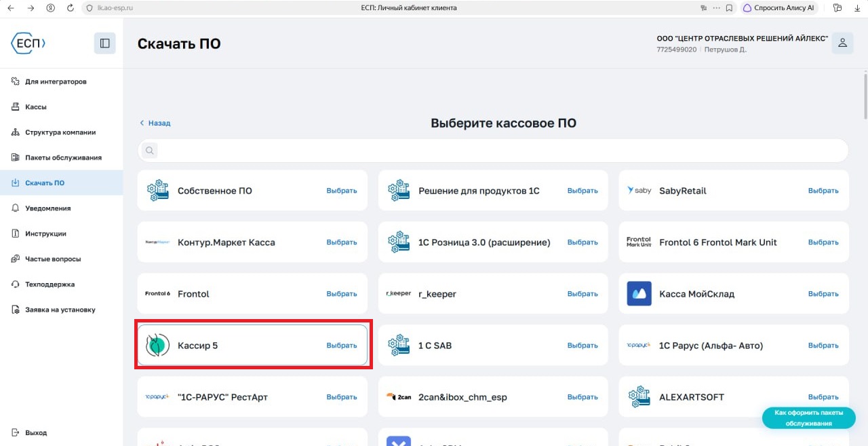The image size is (868, 446).
Task: Click the green Кассир 5 logo
Action: point(157,346)
